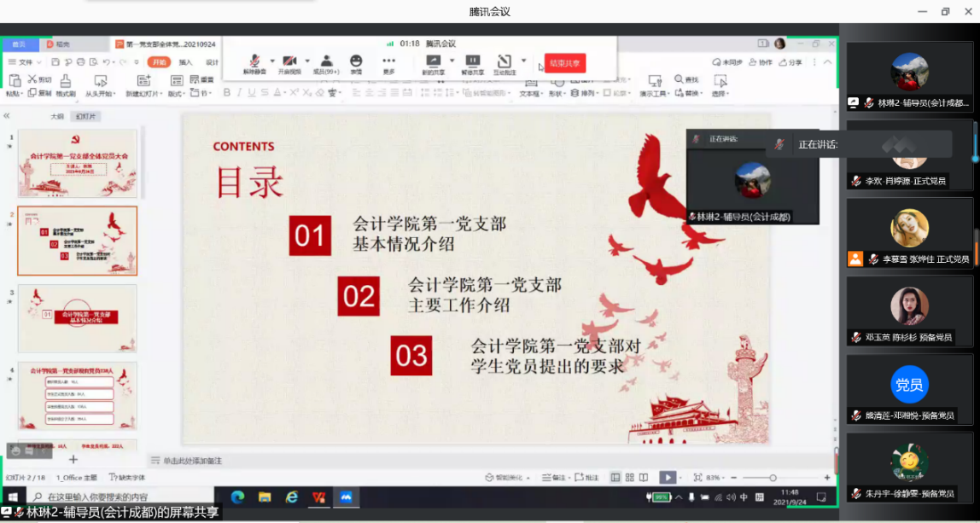Click the 查找 find button
Viewport: 980px width, 523px height.
686,80
